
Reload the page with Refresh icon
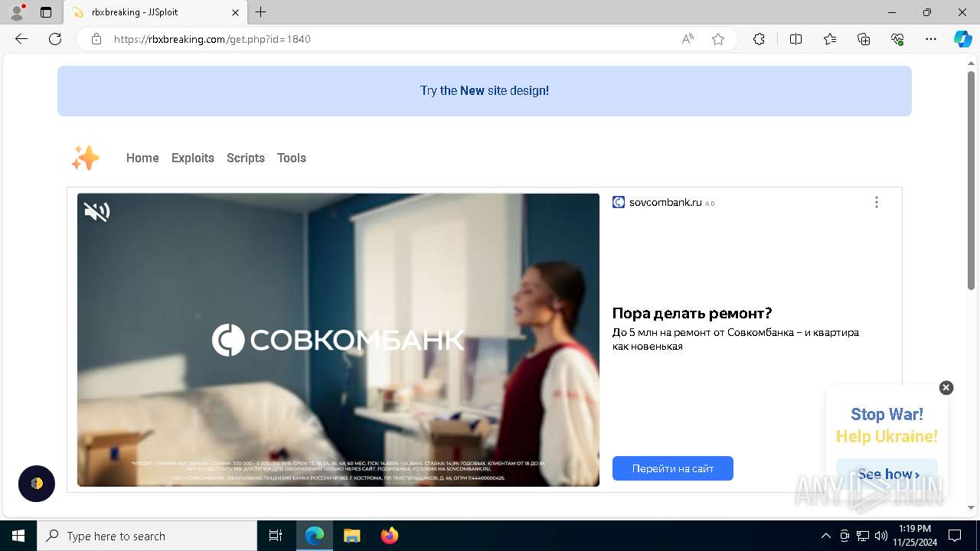click(x=55, y=39)
